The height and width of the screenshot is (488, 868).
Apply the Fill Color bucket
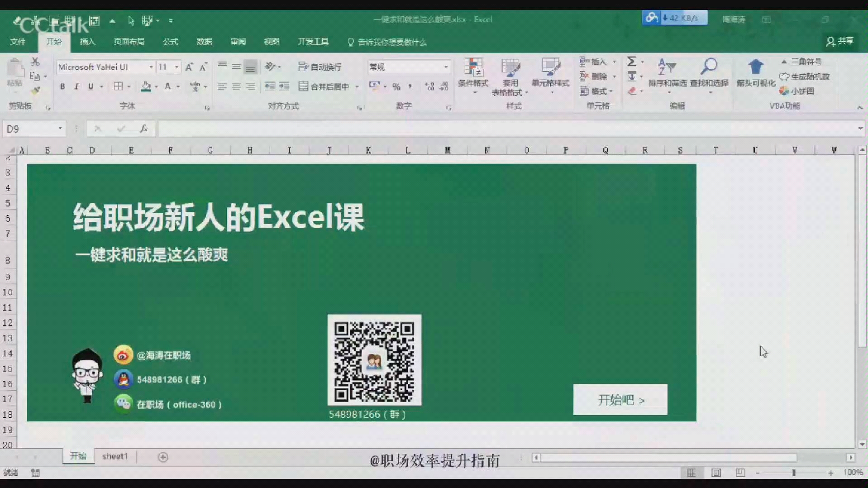(x=146, y=86)
